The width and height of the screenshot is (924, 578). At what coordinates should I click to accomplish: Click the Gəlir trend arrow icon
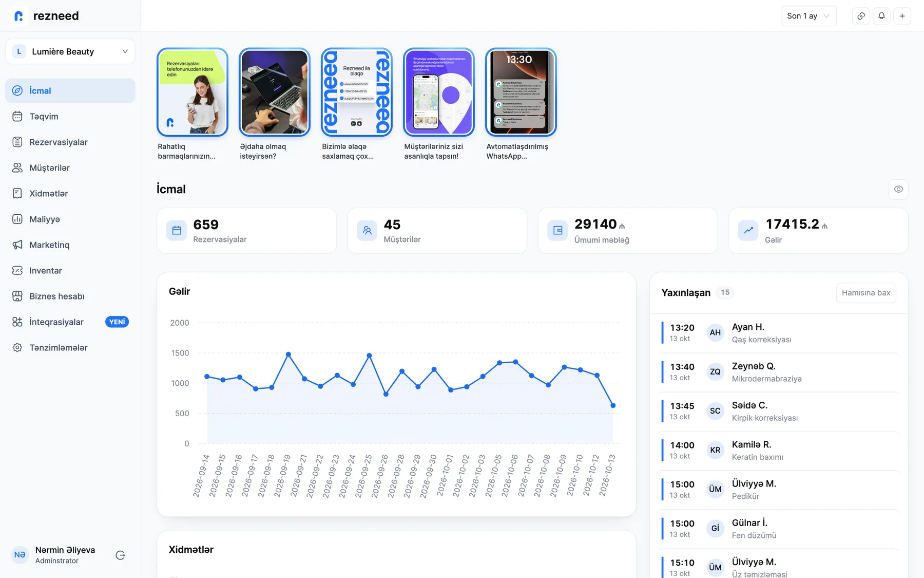coord(748,230)
